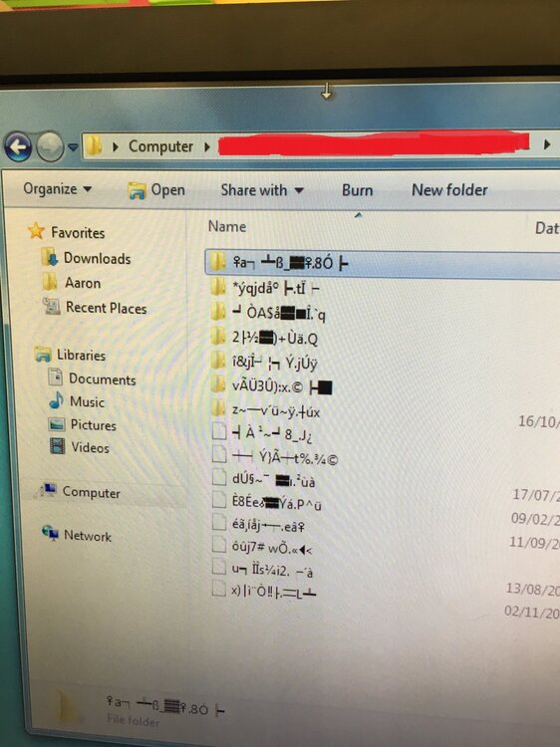
Task: Click the Back navigation arrow button
Action: pos(18,146)
